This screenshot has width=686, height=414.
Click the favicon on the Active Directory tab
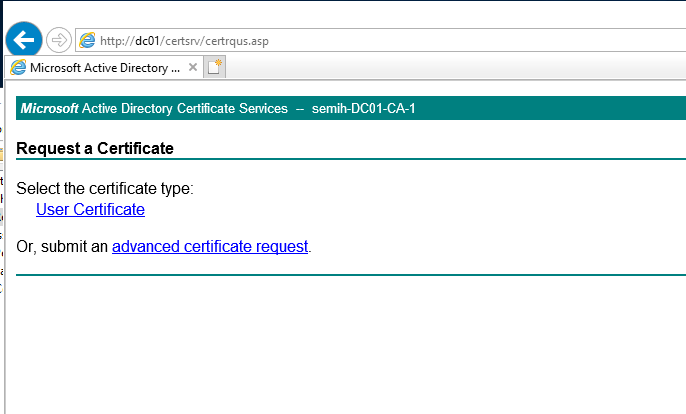(18, 68)
